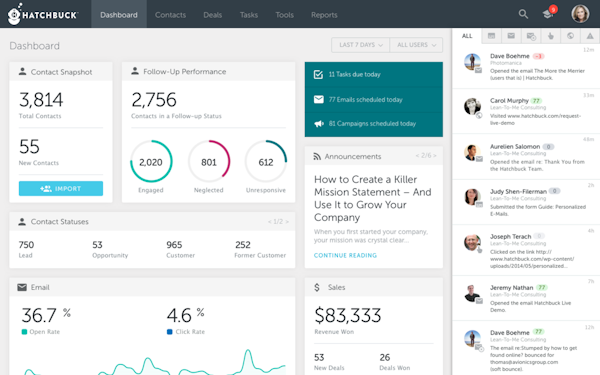The image size is (600, 375).
Task: Click the Announcements 2/6 pager
Action: point(426,155)
